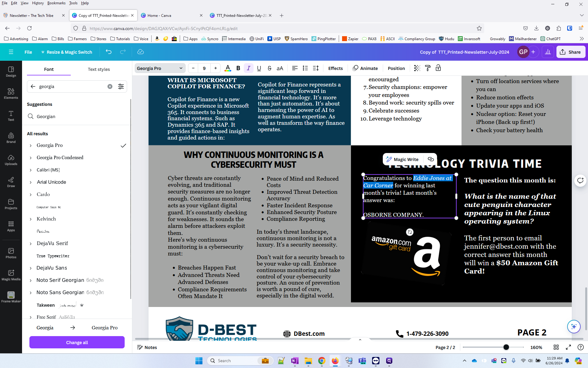
Task: Open the Position panel
Action: tap(396, 68)
